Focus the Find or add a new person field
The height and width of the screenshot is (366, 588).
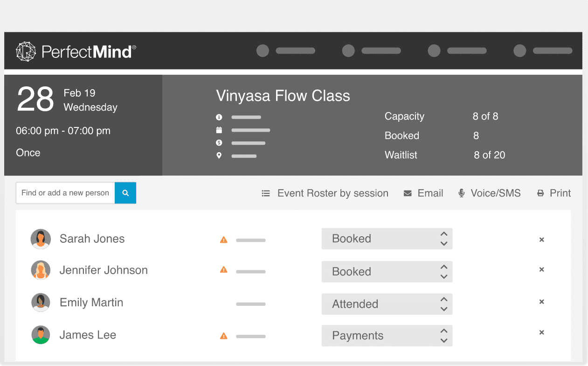point(65,193)
